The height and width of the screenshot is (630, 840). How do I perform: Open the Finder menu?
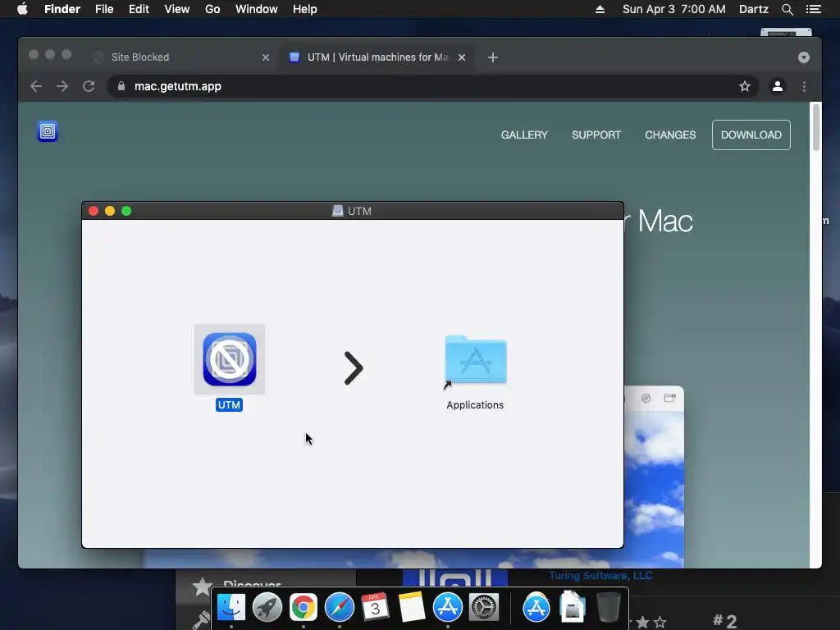pos(62,9)
